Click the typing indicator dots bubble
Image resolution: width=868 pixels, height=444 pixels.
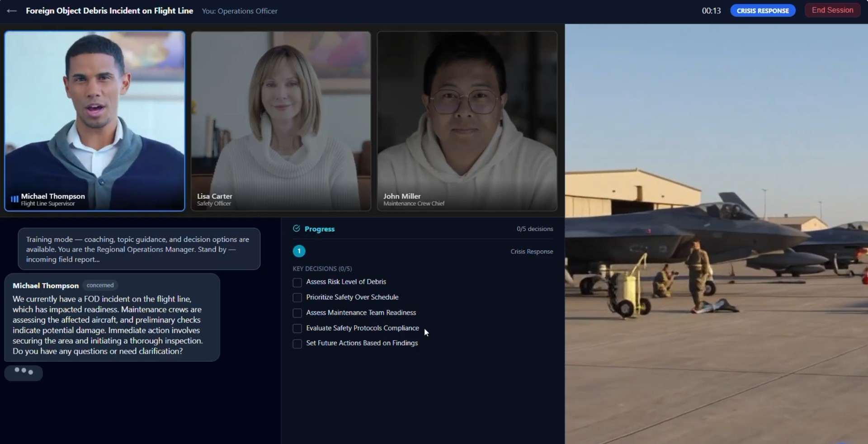[24, 373]
